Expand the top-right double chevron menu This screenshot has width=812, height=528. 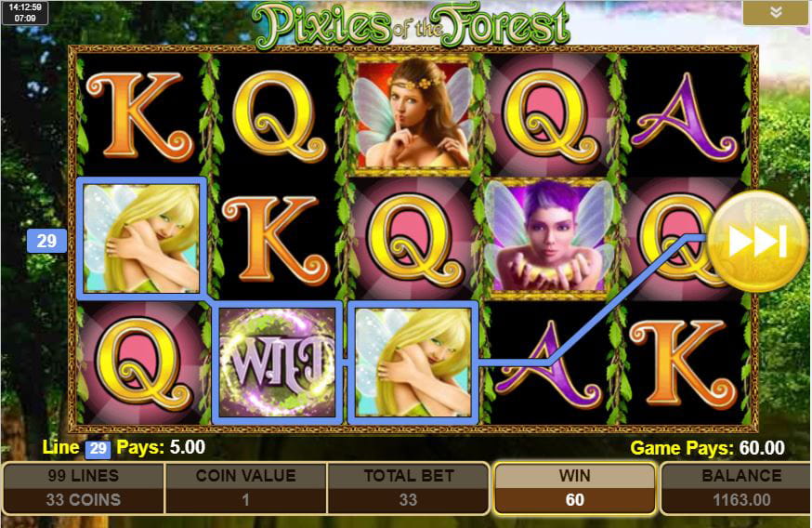tap(775, 12)
